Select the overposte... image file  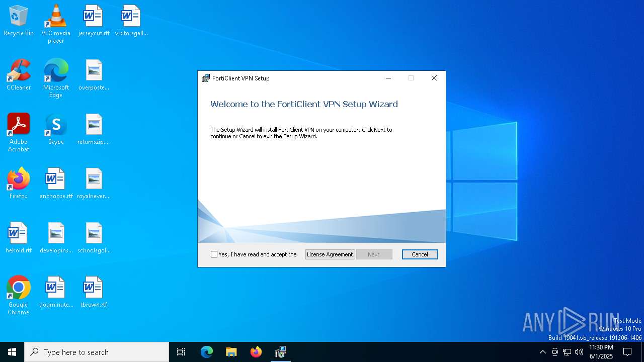coord(94,75)
